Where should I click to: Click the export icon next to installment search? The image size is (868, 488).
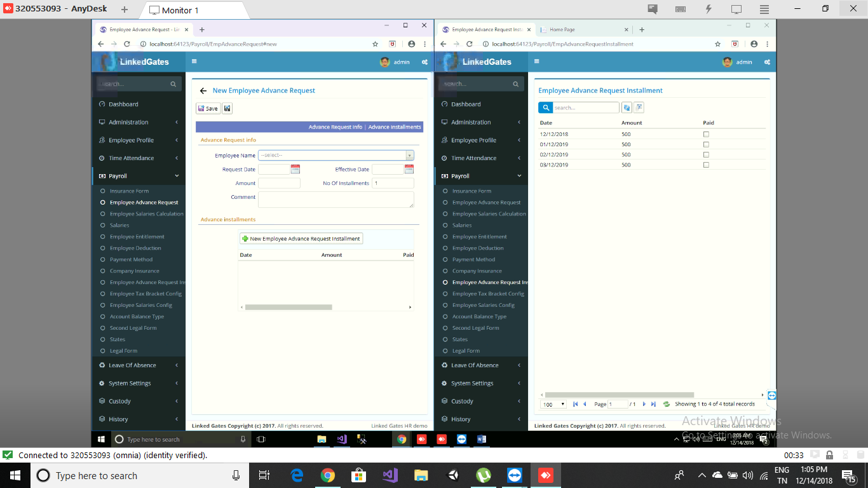[x=638, y=107]
